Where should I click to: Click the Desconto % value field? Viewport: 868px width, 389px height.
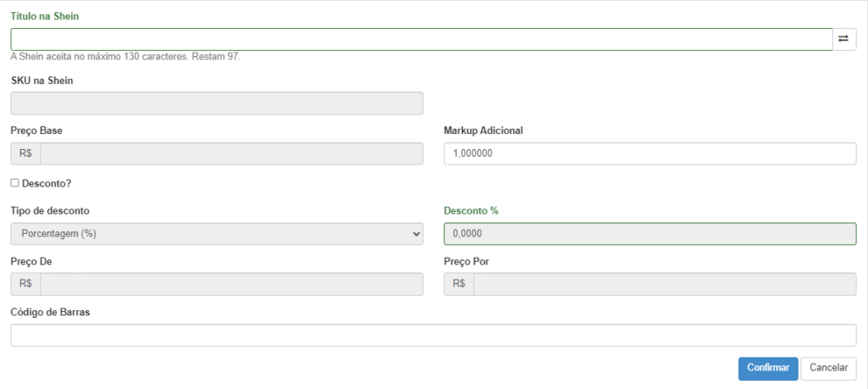(650, 234)
